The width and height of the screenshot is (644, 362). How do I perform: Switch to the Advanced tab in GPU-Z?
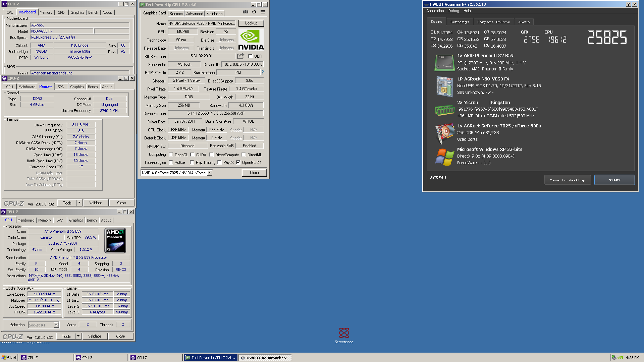195,14
